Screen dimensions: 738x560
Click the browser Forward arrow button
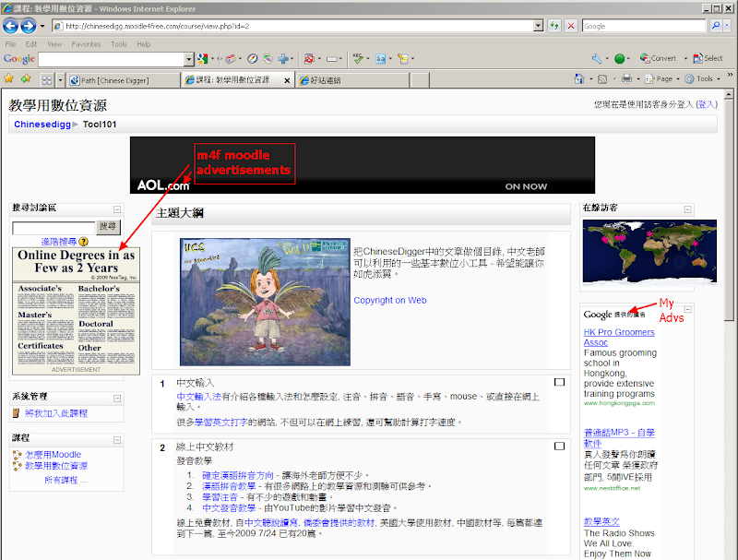click(29, 26)
